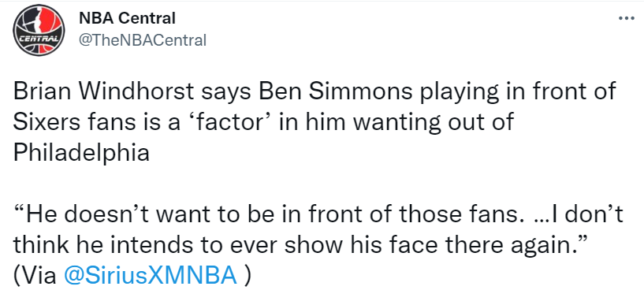The width and height of the screenshot is (644, 290).
Task: Click the word Philadelphia in the tweet
Action: click(x=81, y=154)
